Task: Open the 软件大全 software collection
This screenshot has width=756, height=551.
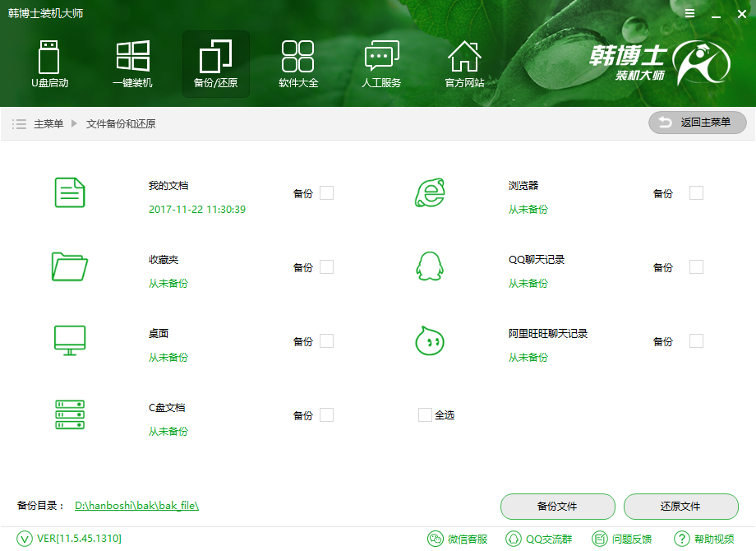Action: [297, 63]
